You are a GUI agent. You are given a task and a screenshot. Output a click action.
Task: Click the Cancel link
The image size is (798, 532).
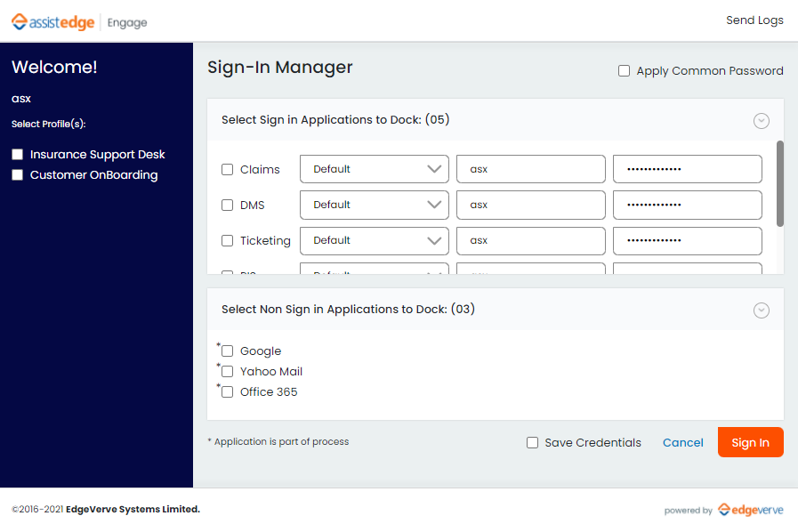pyautogui.click(x=682, y=443)
